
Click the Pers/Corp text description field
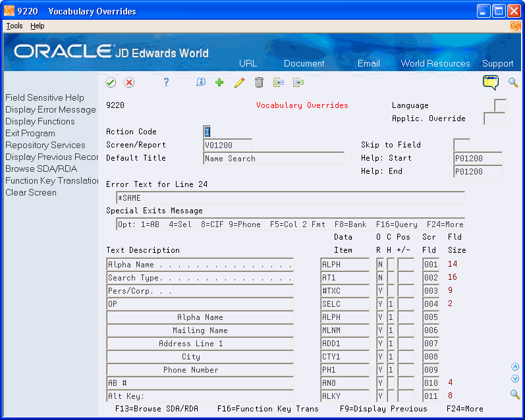[x=200, y=291]
